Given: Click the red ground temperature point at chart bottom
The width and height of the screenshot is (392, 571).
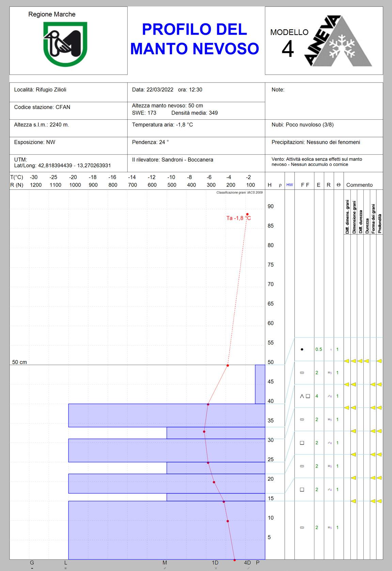Looking at the screenshot, I should coord(234,560).
